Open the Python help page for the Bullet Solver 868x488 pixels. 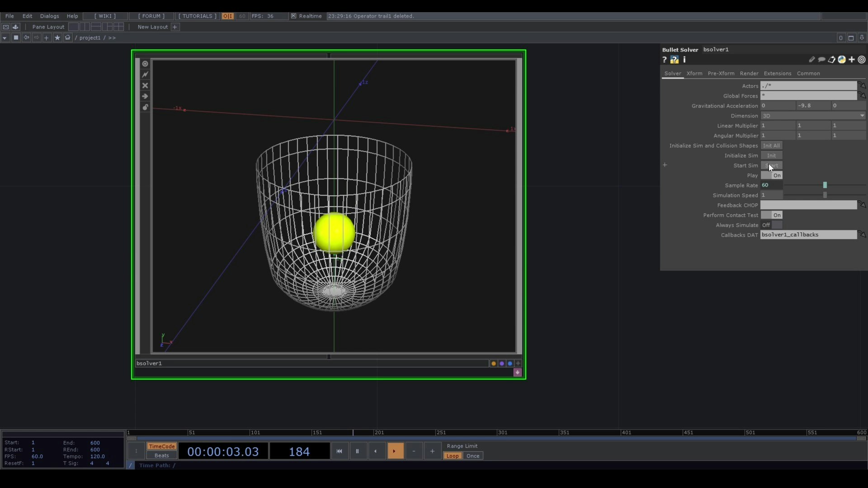click(x=675, y=60)
